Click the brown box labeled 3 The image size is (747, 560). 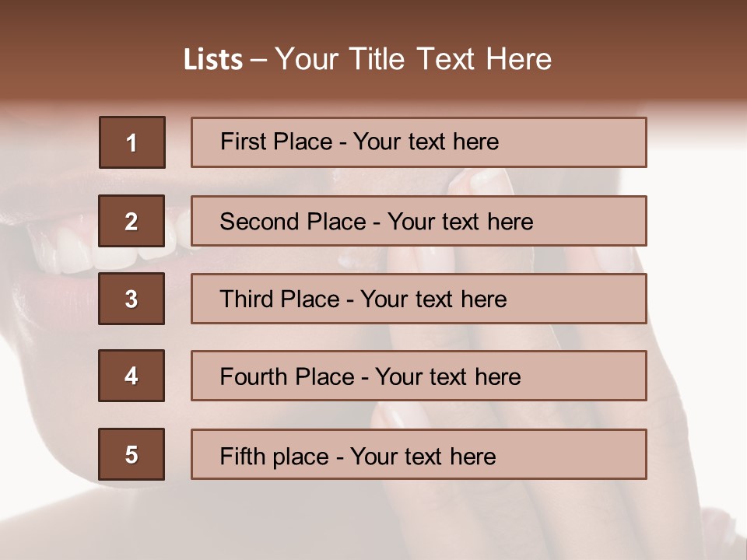[131, 299]
